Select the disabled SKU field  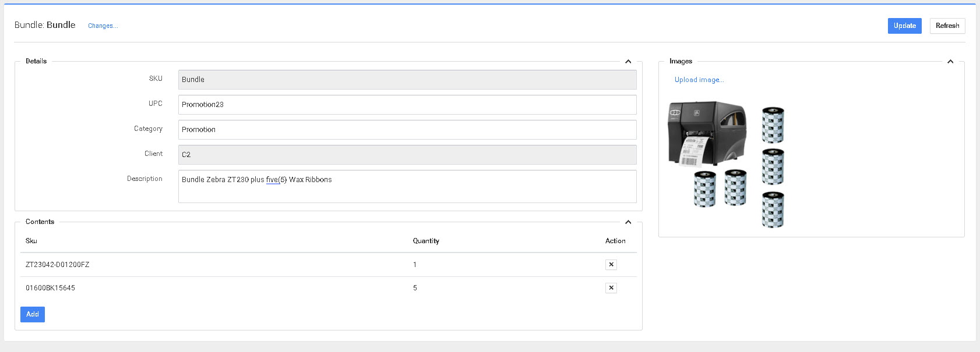click(x=407, y=80)
